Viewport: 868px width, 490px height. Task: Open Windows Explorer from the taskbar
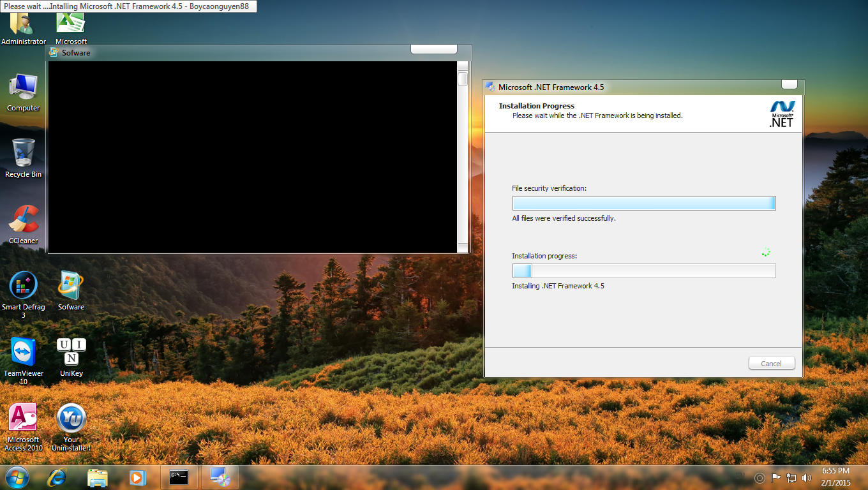point(98,477)
